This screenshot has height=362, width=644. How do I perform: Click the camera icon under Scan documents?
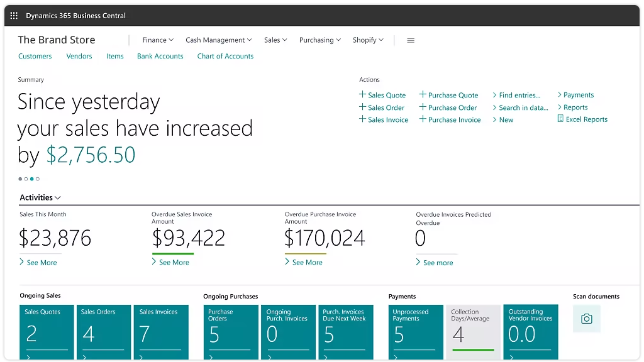click(x=586, y=319)
